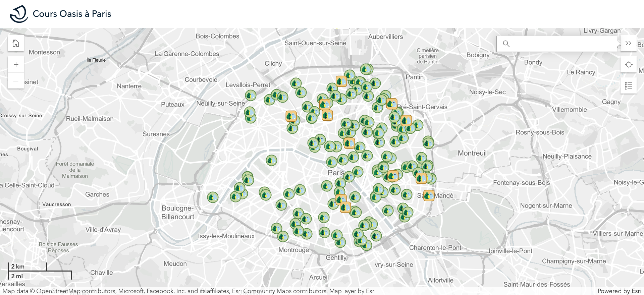Image resolution: width=644 pixels, height=295 pixels.
Task: Click the Rueil-Malmaison label
Action: click(90, 119)
